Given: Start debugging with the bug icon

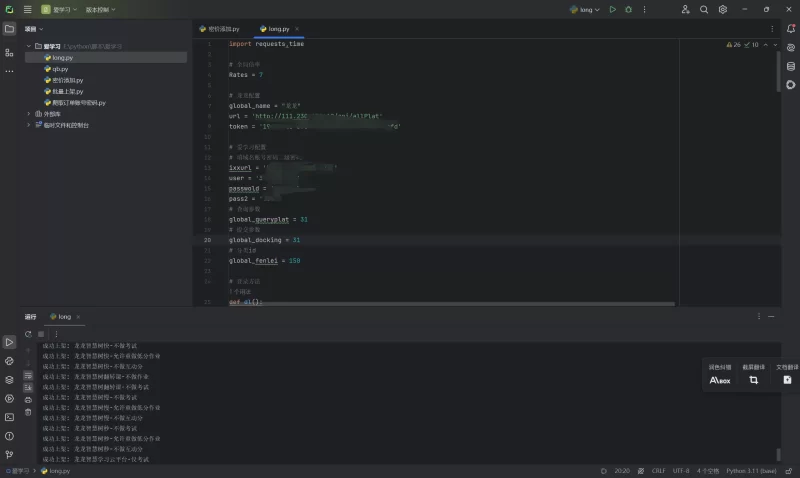Looking at the screenshot, I should tap(628, 9).
